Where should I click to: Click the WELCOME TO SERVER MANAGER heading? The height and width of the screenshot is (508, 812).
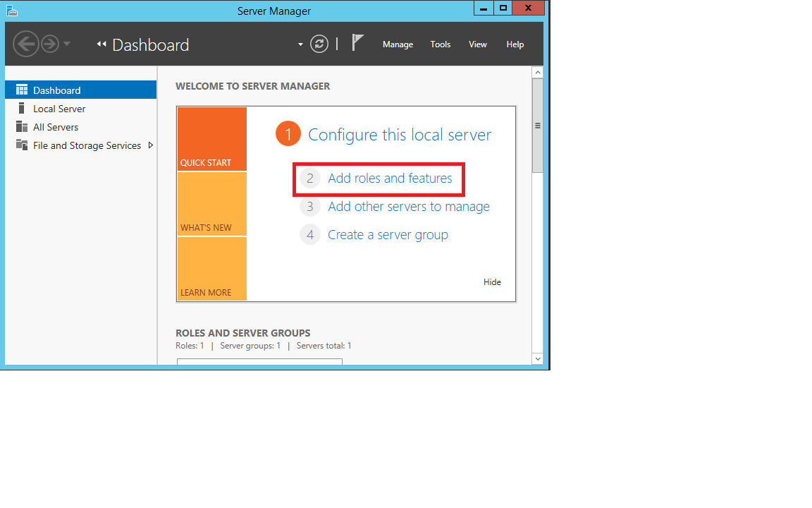tap(253, 86)
